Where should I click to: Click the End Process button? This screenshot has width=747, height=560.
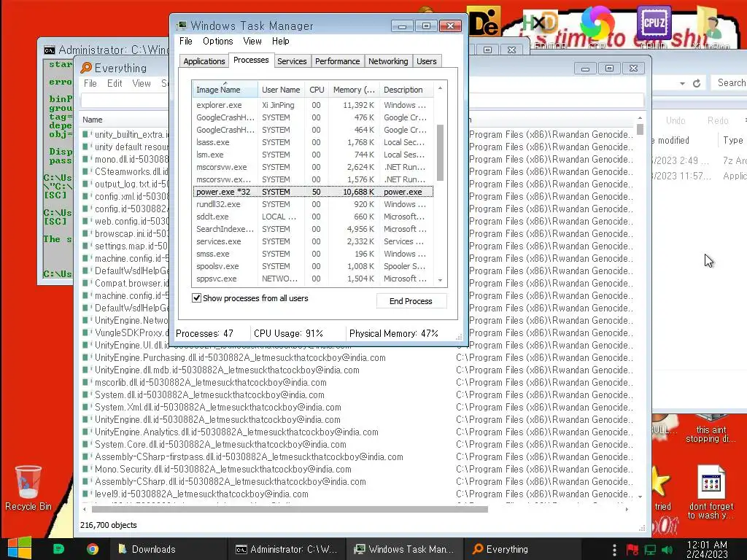411,301
